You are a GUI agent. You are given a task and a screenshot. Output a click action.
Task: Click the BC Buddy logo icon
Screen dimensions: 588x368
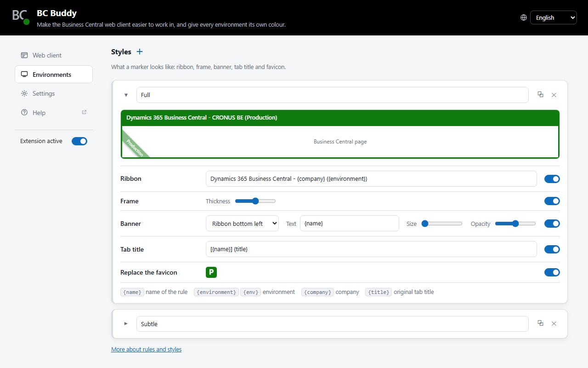(21, 17)
